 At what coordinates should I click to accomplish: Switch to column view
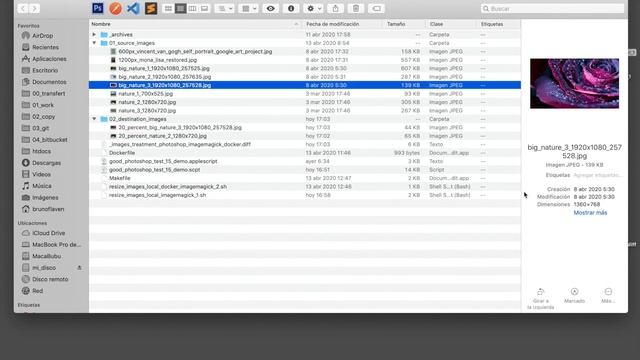[193, 8]
